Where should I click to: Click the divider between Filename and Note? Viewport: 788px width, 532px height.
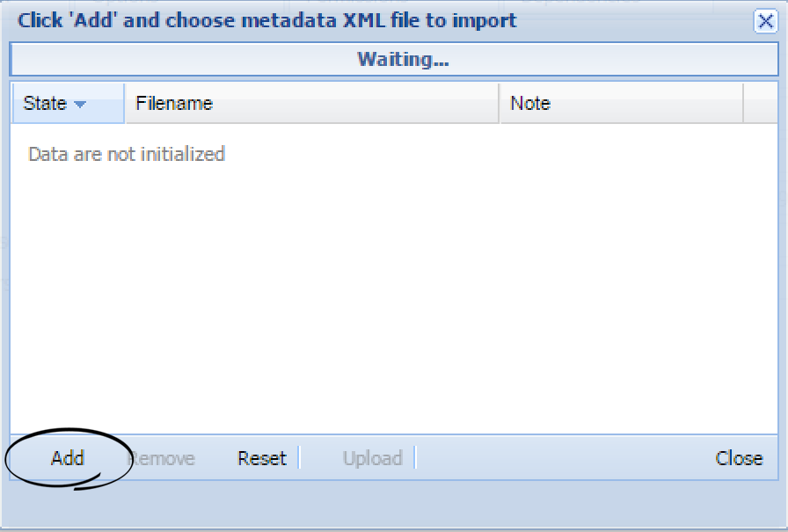tap(498, 103)
